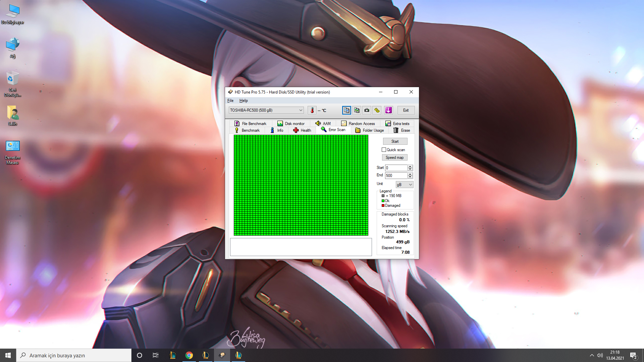The width and height of the screenshot is (644, 362).
Task: Click the End value input field
Action: [396, 176]
